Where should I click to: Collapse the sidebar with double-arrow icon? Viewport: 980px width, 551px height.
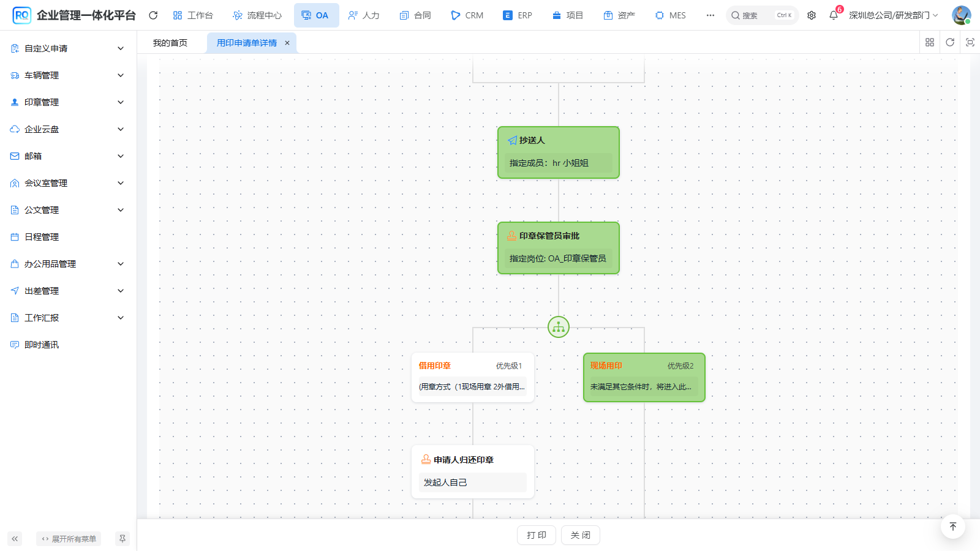[x=15, y=539]
